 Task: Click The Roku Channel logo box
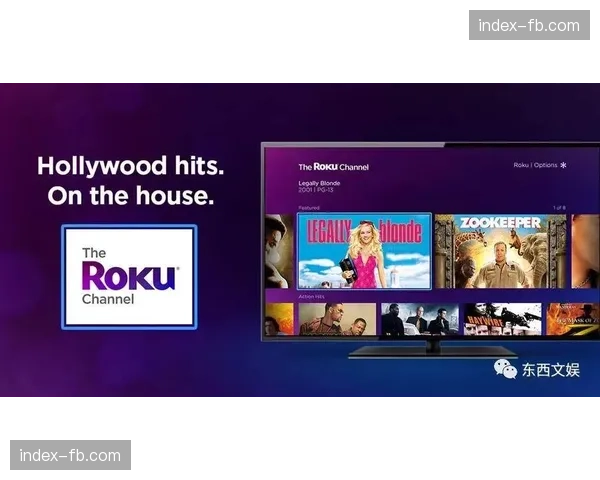[128, 277]
